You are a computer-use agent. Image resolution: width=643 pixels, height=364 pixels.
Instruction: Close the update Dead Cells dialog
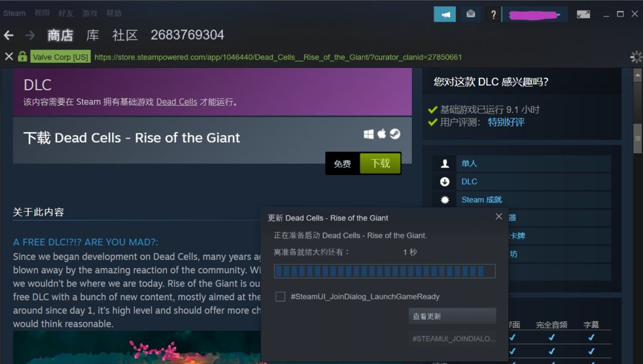point(498,216)
